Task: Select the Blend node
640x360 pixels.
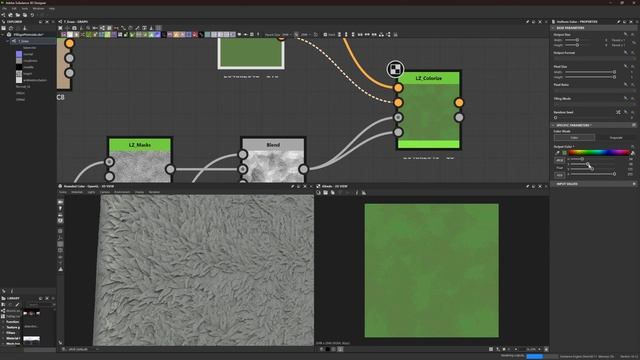Action: pos(273,160)
